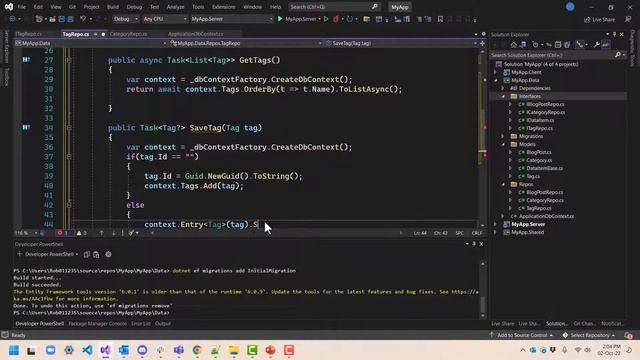640x360 pixels.
Task: Expand the MyApp.Server project node
Action: 496,224
